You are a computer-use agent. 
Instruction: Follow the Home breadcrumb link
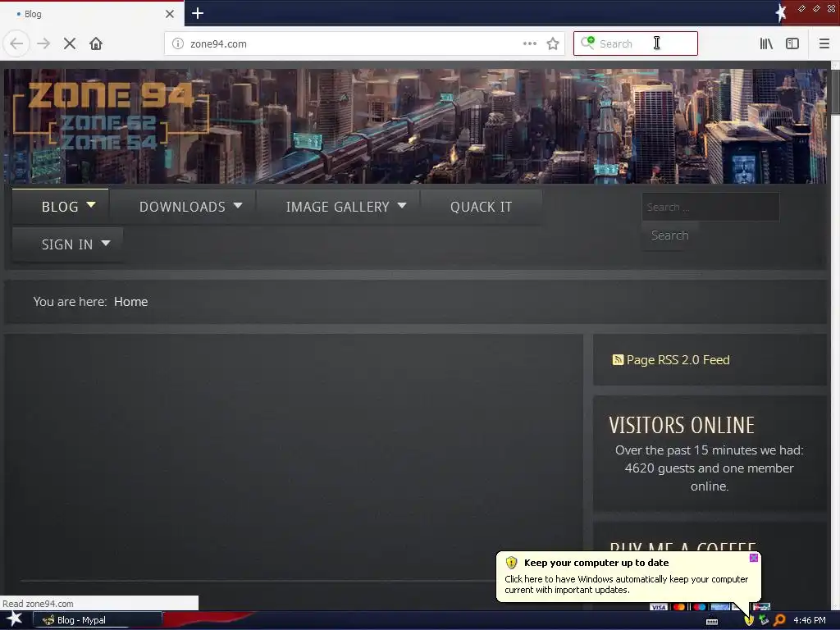tap(130, 302)
